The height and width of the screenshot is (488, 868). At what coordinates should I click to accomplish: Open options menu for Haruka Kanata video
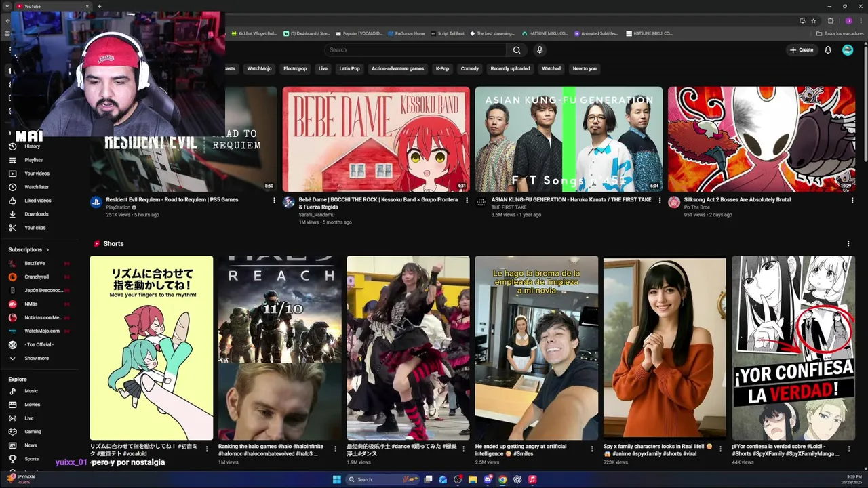(x=659, y=201)
